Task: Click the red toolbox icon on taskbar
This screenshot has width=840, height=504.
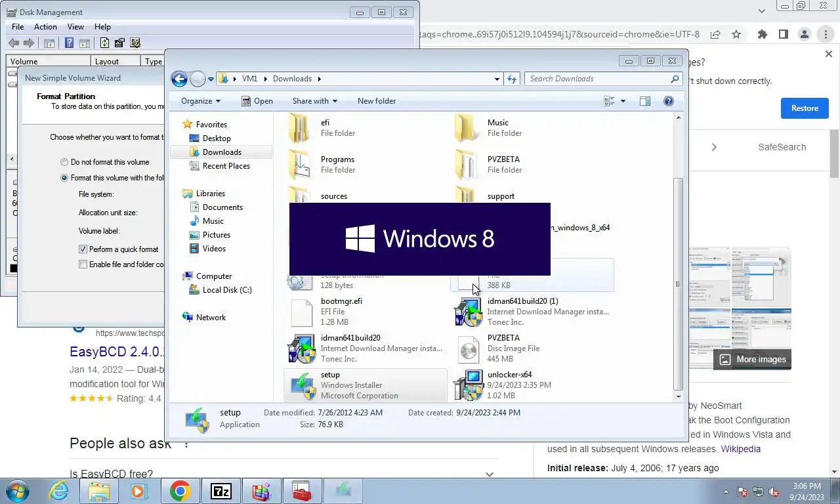Action: tap(302, 491)
